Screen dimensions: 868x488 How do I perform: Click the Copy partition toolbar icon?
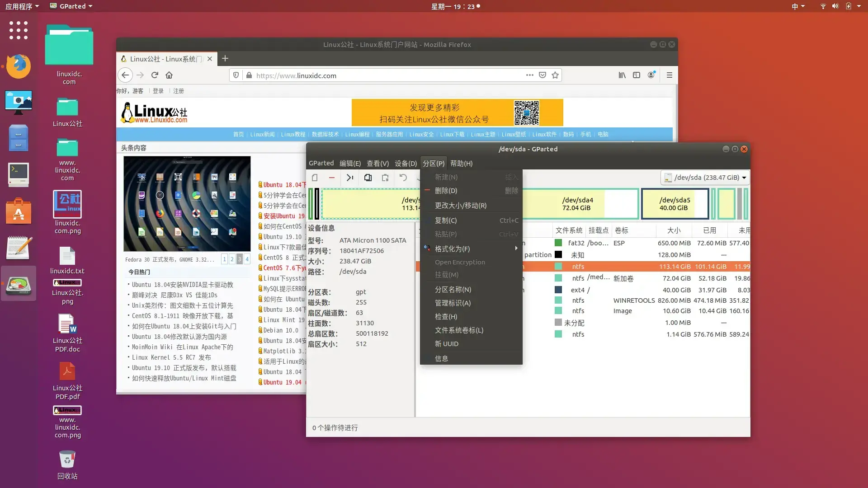[x=368, y=178]
